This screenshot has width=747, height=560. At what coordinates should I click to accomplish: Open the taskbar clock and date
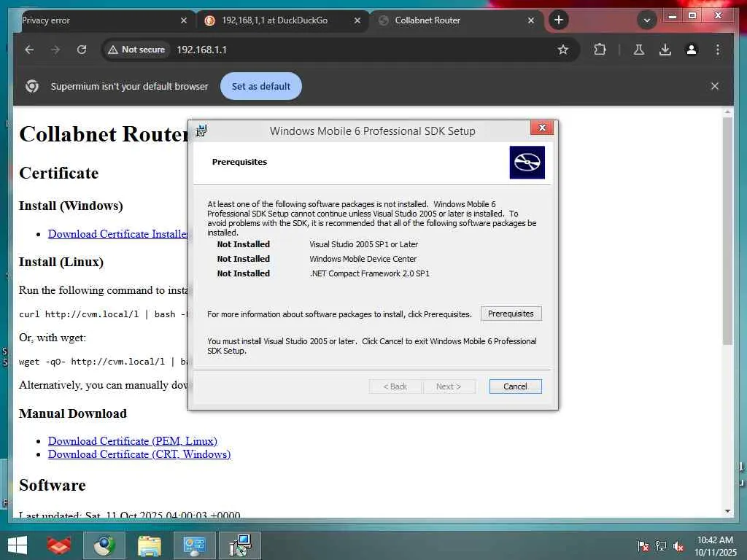[715, 546]
